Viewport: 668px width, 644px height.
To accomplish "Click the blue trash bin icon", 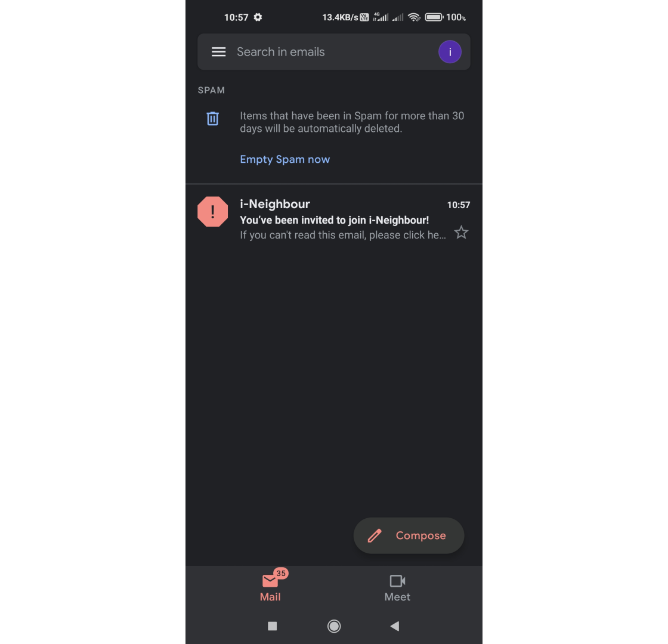I will [x=212, y=119].
